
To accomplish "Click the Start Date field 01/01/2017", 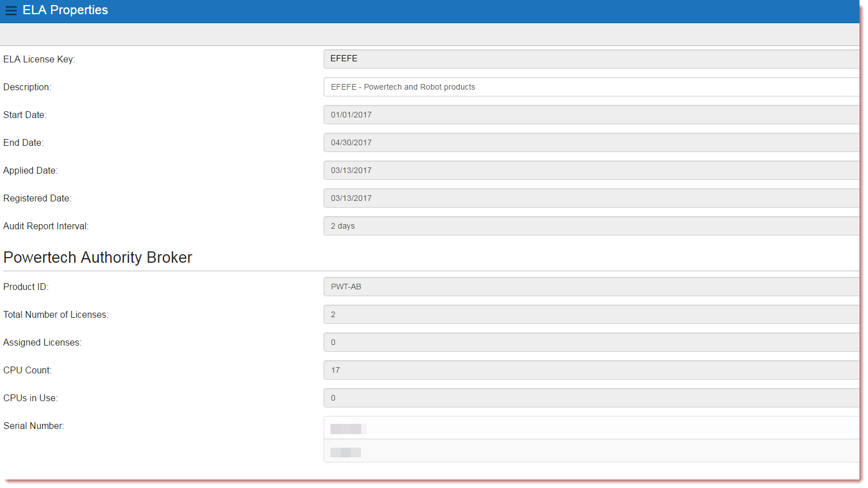I will (x=592, y=115).
